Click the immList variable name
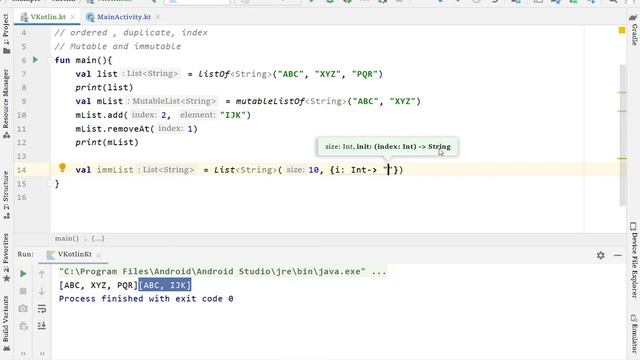Screen dimensions: 640x360 (115, 170)
